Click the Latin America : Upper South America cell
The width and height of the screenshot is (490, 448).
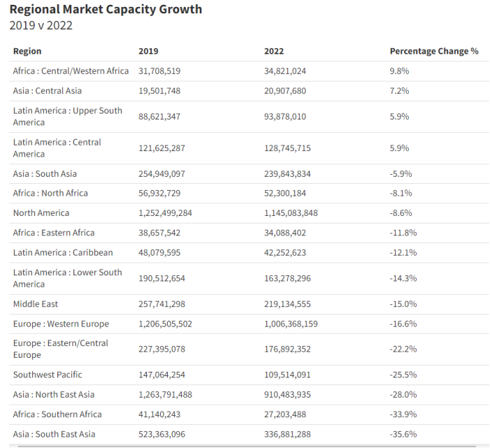(67, 116)
